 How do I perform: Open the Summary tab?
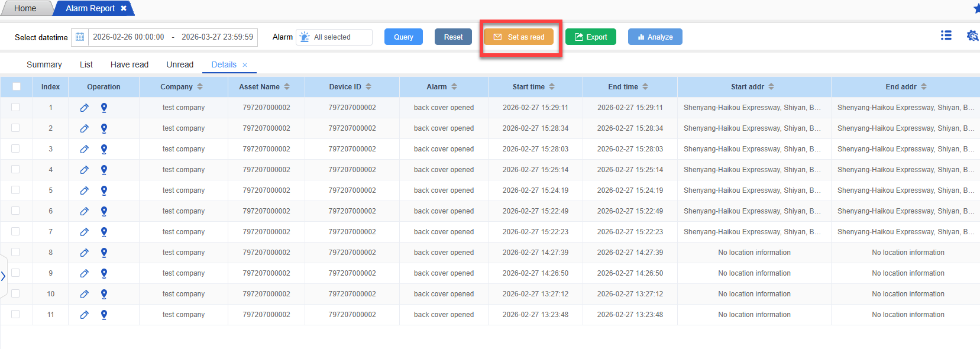pos(44,64)
